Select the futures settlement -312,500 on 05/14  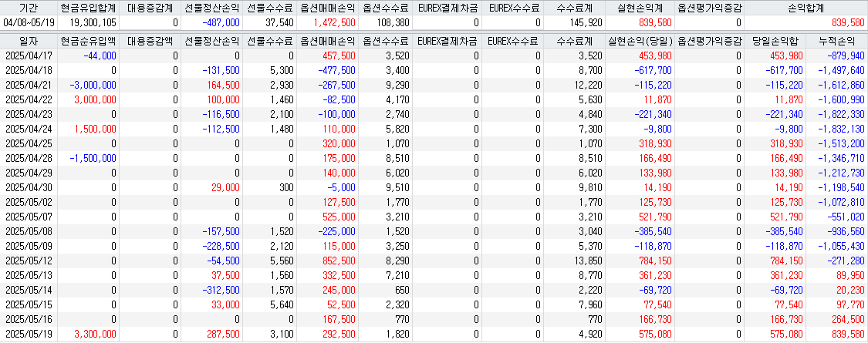[221, 290]
